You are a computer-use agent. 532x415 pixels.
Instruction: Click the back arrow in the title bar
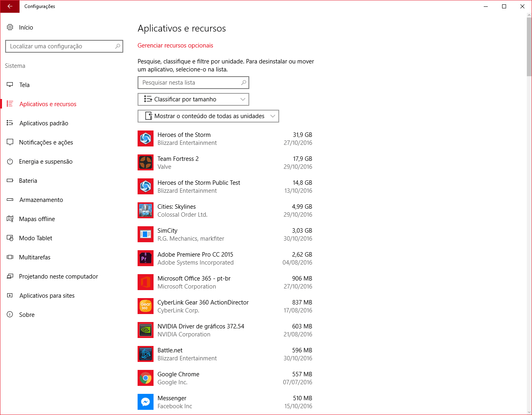[10, 6]
